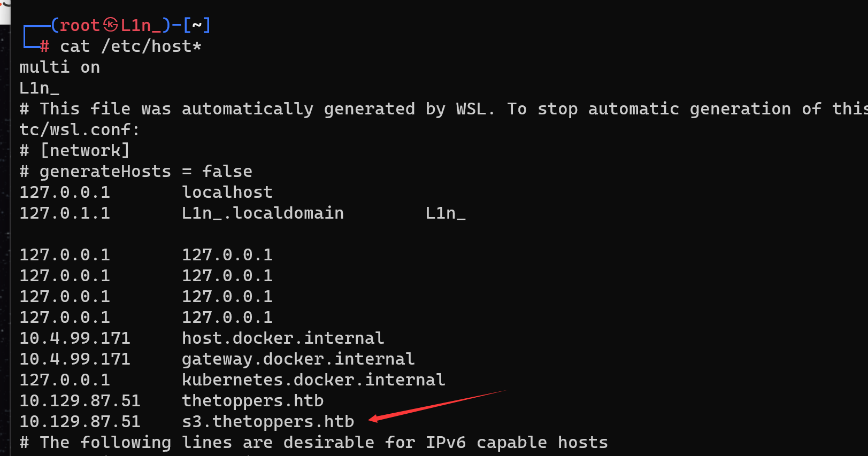Click the 'tc/wsl.conf:' line
The width and height of the screenshot is (868, 456).
[x=80, y=130]
